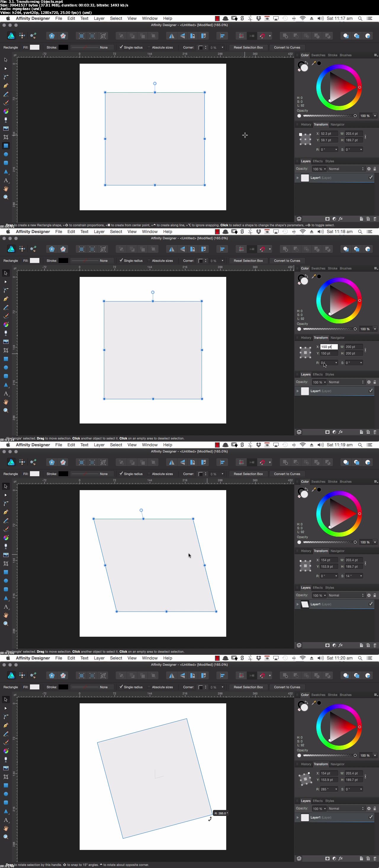Select the View hand tool in the 11:19 am frame

point(6,615)
